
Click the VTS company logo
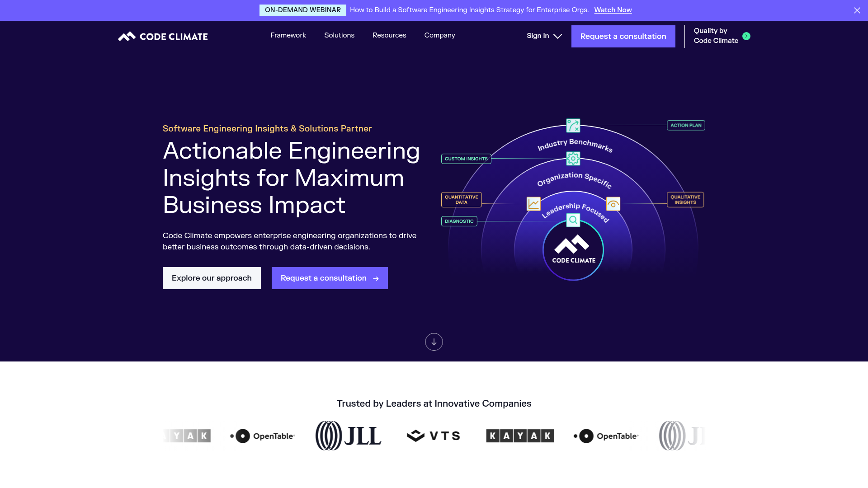tap(433, 435)
